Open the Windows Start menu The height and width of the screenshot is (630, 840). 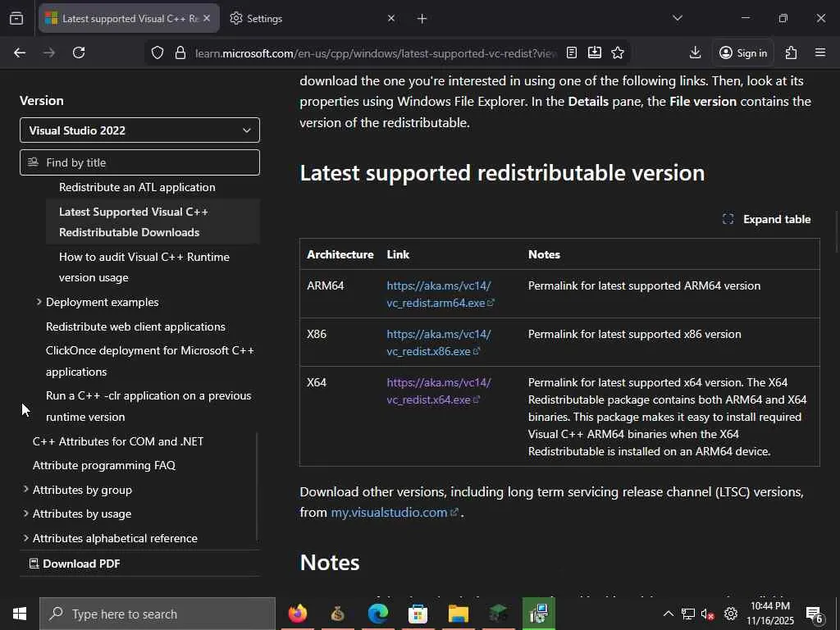coord(20,614)
